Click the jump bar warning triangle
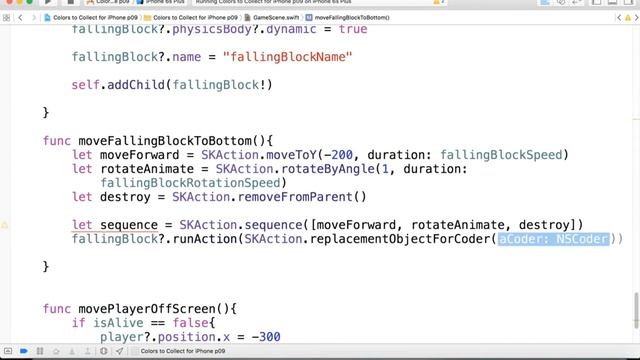The height and width of the screenshot is (360, 640). (628, 18)
